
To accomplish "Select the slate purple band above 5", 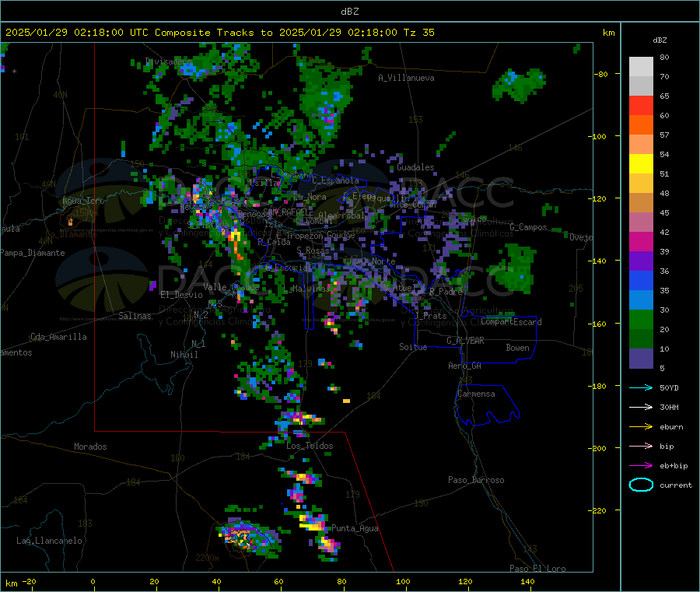I will click(641, 358).
